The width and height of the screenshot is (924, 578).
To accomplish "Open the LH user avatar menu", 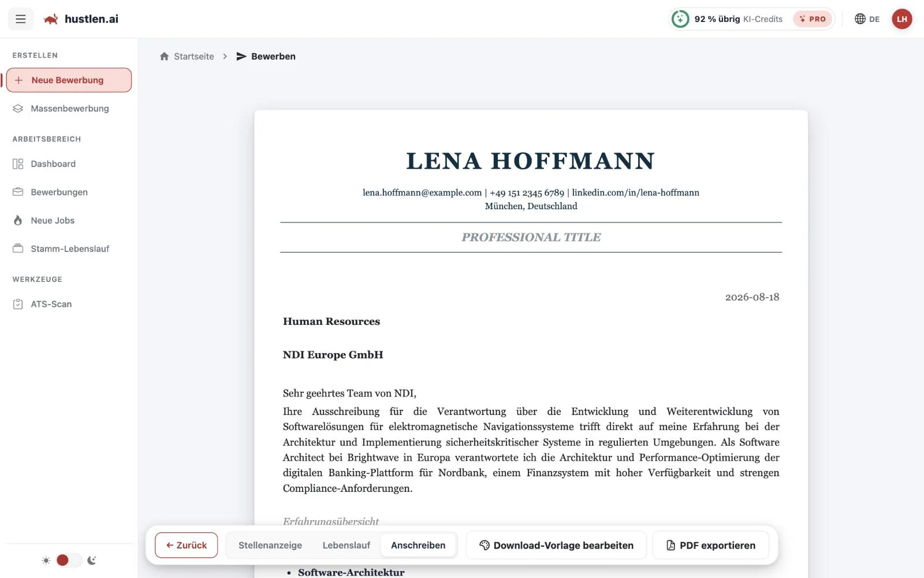I will coord(902,19).
